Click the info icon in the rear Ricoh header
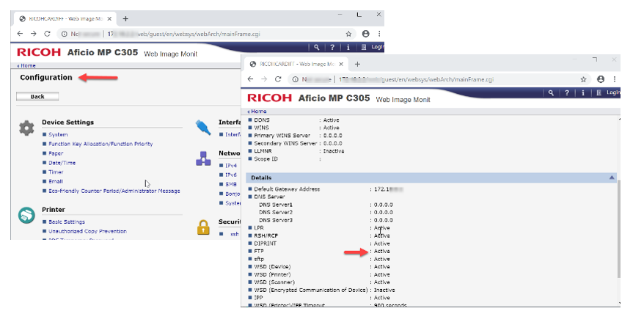Screen dimensions: 644x322 click(348, 47)
